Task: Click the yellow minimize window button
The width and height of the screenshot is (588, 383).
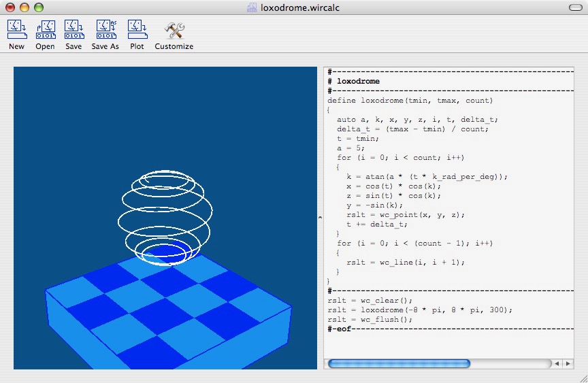Action: point(24,7)
